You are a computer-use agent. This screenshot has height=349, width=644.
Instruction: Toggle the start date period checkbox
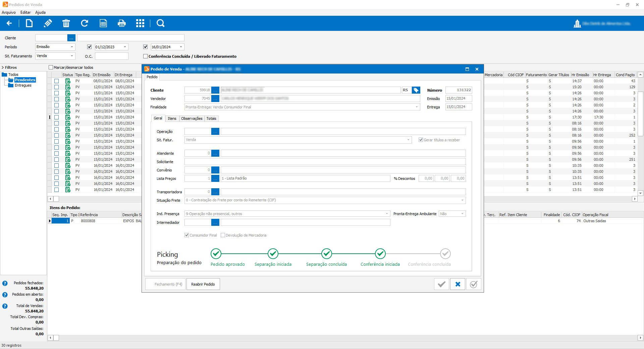(x=89, y=47)
